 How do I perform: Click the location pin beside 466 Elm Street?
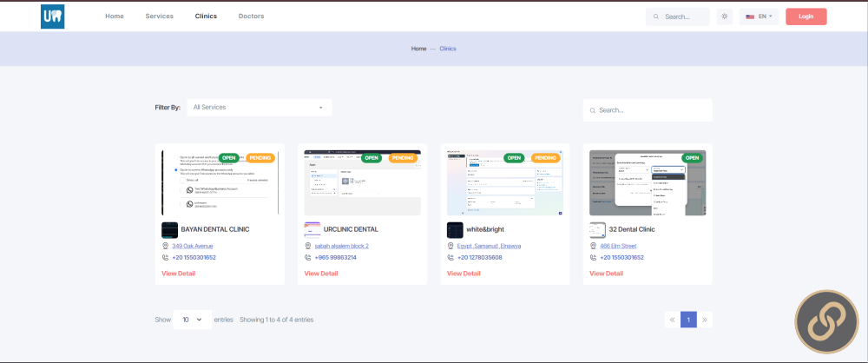(x=593, y=246)
